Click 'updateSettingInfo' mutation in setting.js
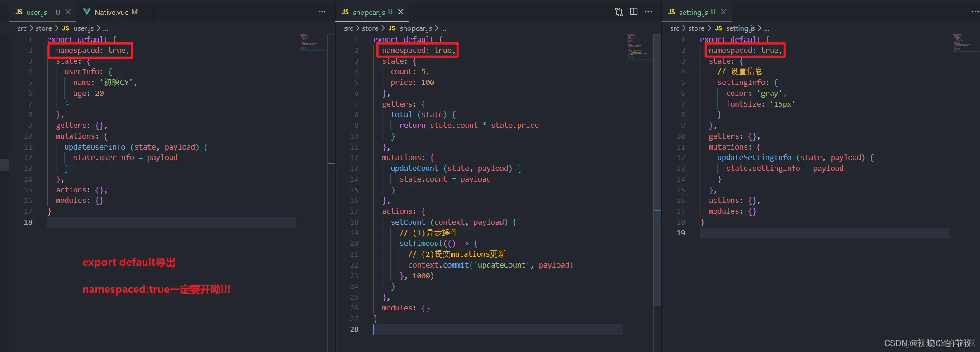Image resolution: width=980 pixels, height=352 pixels. (754, 157)
